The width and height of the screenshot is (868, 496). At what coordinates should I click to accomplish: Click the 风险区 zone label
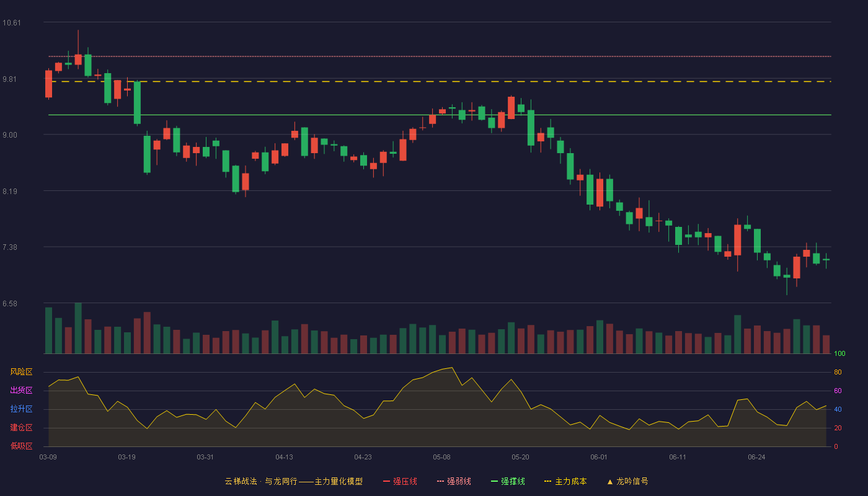coord(21,372)
